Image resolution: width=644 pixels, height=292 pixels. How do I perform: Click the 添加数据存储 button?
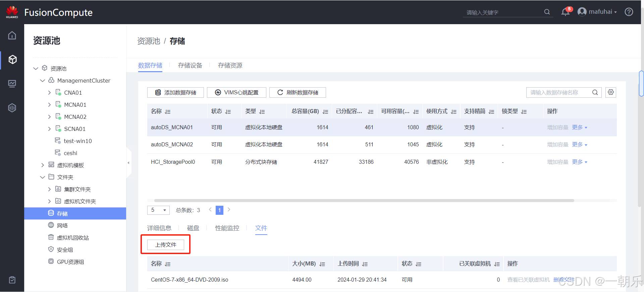(x=175, y=92)
